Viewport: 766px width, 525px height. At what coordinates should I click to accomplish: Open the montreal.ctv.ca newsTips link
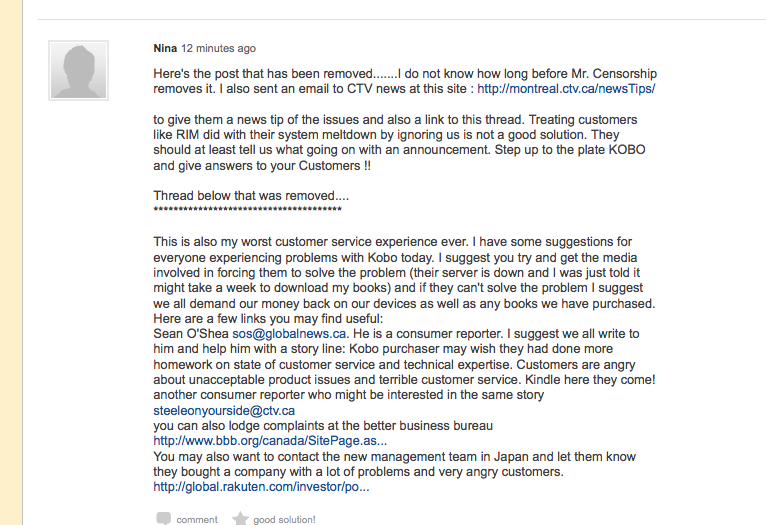[566, 89]
